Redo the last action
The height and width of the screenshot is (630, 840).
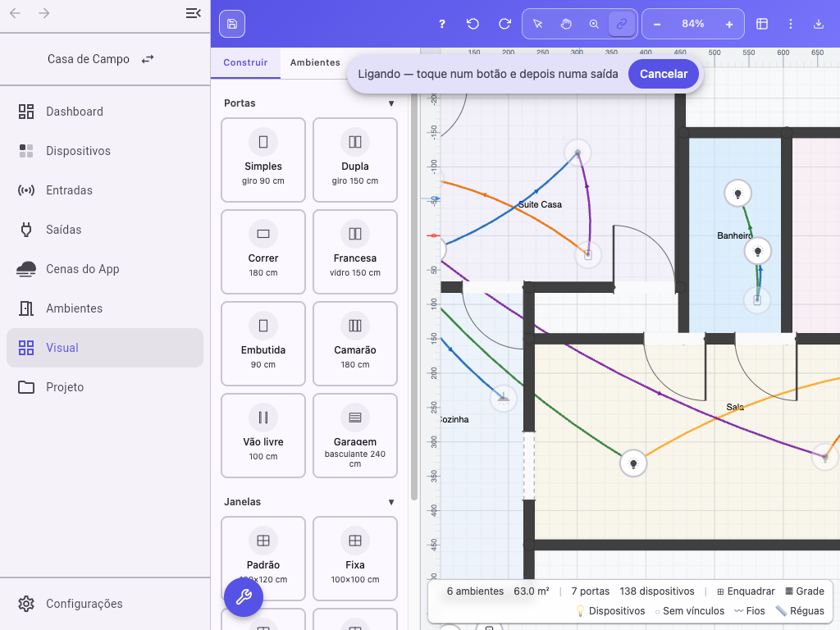(x=504, y=24)
